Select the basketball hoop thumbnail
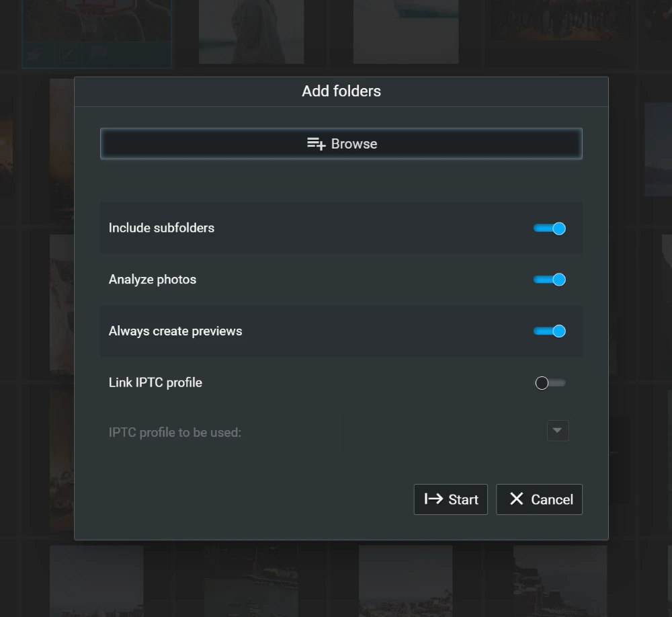This screenshot has width=672, height=617. coord(96,24)
